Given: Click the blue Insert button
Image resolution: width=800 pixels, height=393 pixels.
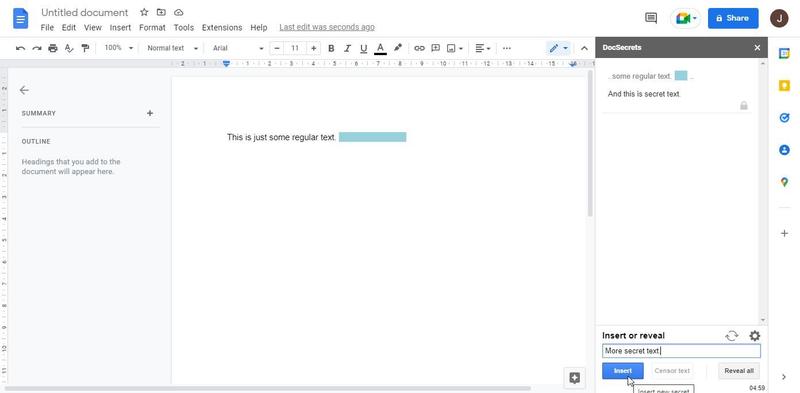Looking at the screenshot, I should click(622, 371).
